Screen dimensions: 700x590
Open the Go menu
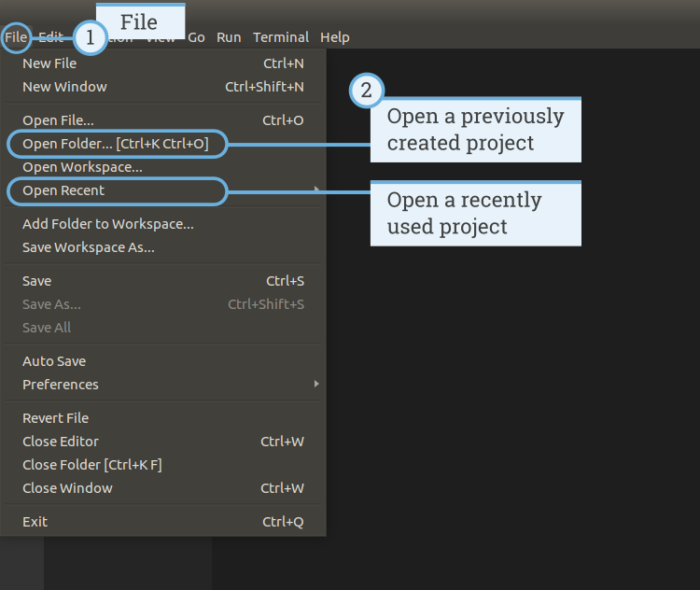tap(196, 37)
